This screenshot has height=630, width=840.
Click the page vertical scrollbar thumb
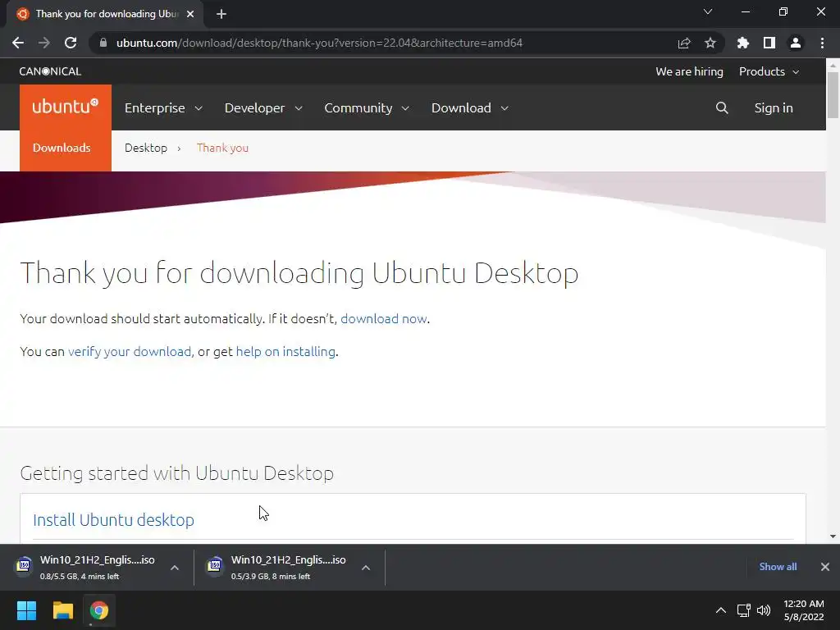point(833,94)
